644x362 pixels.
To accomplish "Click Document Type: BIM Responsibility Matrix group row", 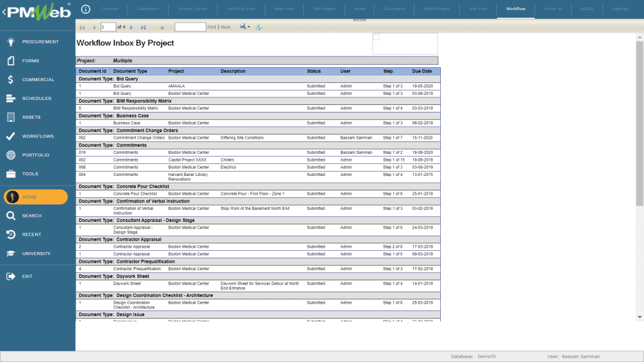I will pyautogui.click(x=258, y=101).
